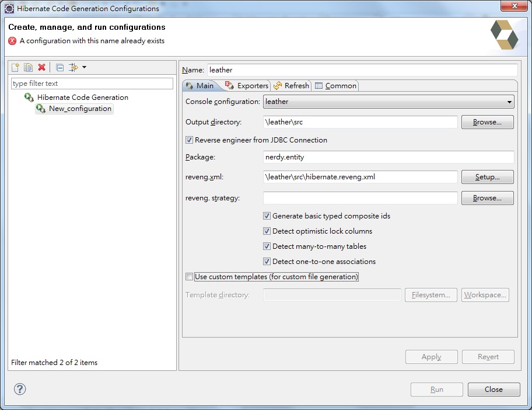
Task: Click Setup for reveng.xml
Action: pos(487,177)
